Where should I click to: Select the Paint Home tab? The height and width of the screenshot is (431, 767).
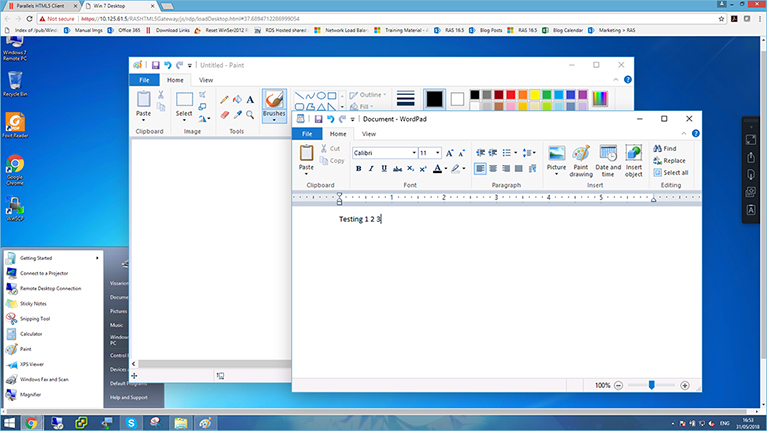(175, 80)
